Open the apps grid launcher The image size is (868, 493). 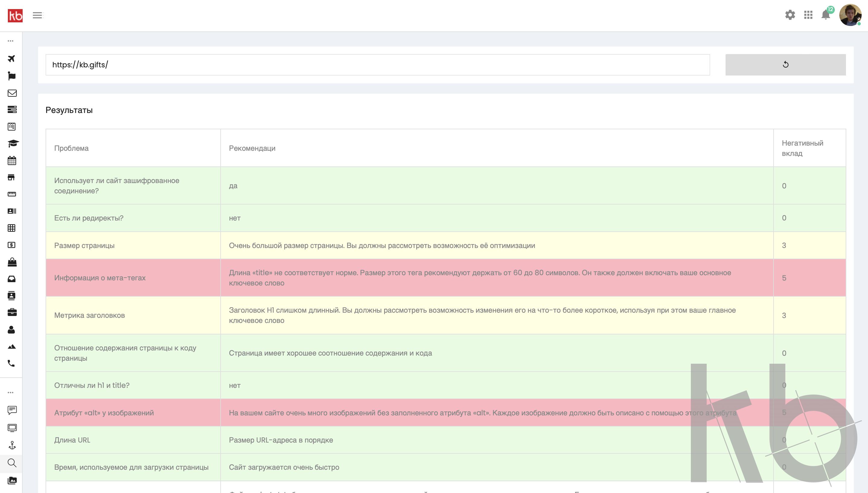pyautogui.click(x=808, y=15)
